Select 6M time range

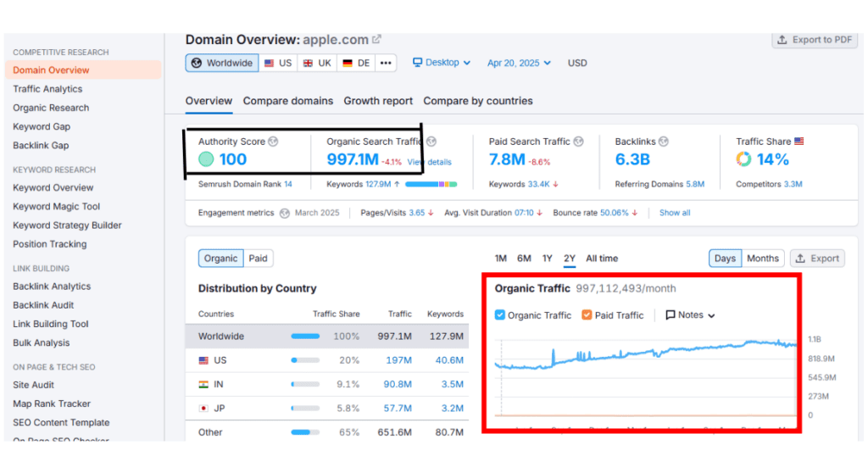(x=524, y=259)
